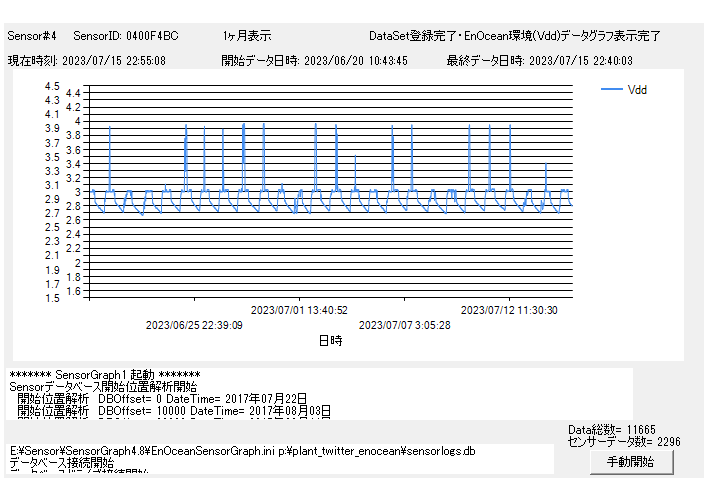Select the 1ヶ月表示 display mode label
The image size is (708, 482).
[247, 36]
